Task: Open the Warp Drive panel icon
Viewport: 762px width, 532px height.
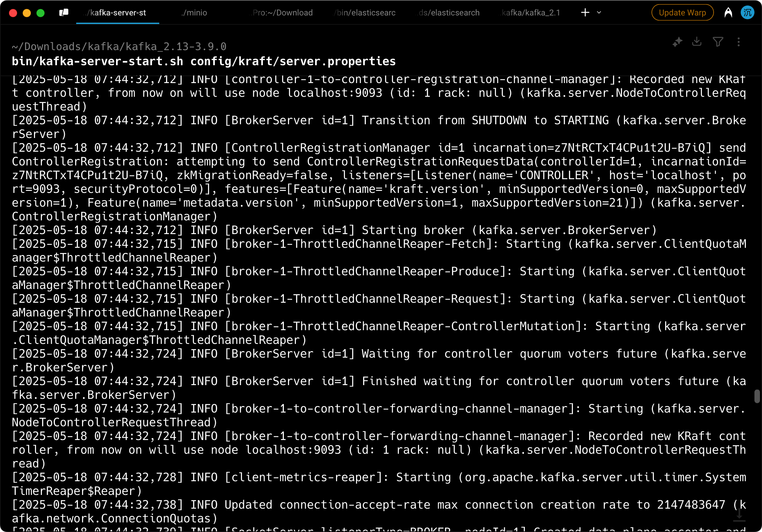Action: (x=64, y=13)
